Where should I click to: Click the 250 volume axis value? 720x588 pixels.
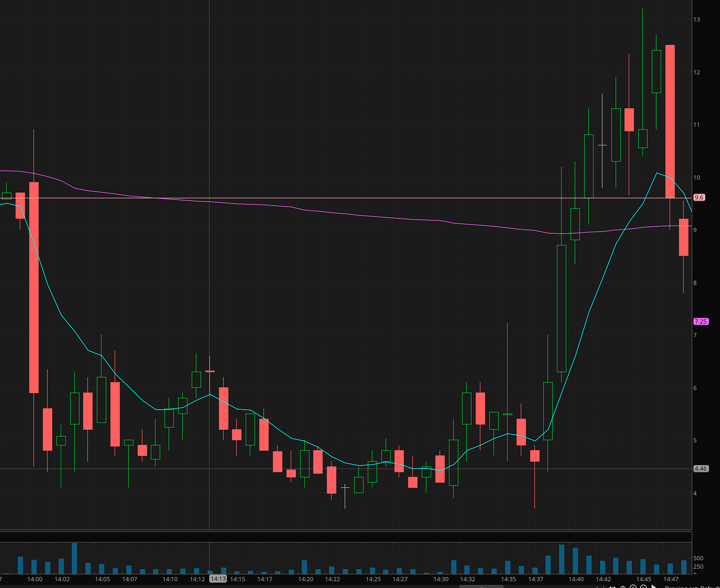[699, 567]
